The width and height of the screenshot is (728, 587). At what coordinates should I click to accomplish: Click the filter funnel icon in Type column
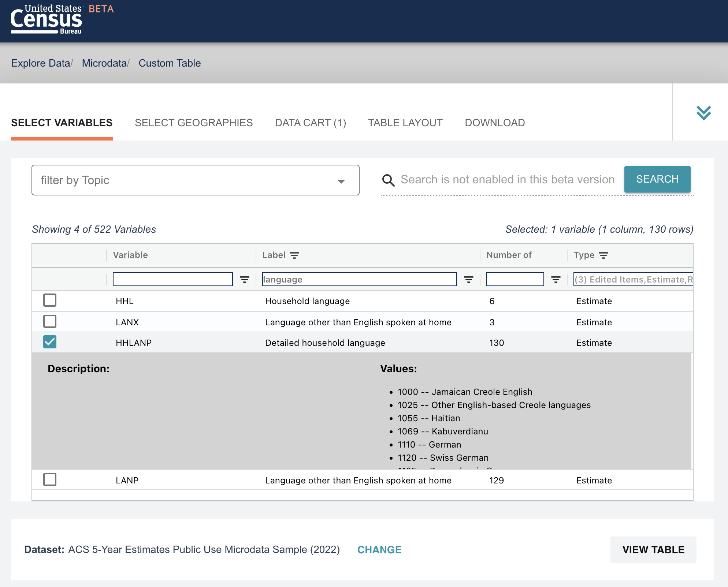pos(603,255)
